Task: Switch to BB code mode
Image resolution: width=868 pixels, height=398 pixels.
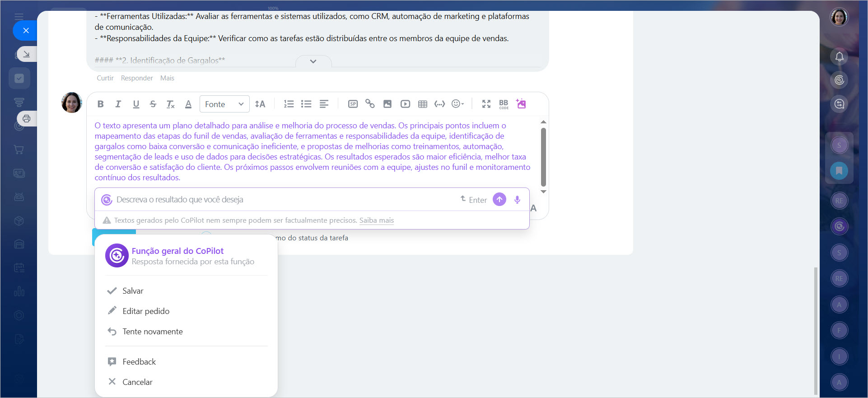Action: click(504, 104)
